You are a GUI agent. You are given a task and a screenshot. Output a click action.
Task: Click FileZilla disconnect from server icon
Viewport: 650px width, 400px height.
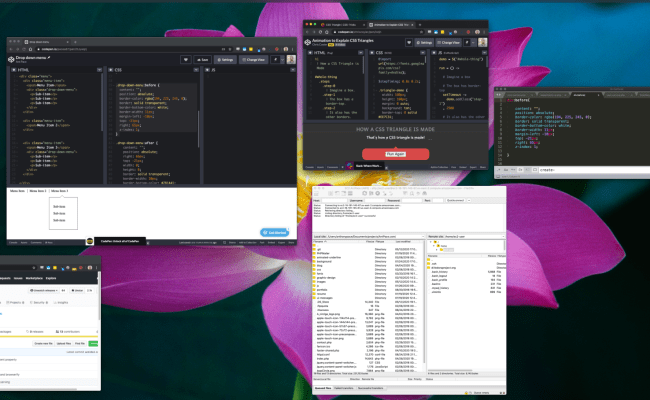click(x=384, y=193)
